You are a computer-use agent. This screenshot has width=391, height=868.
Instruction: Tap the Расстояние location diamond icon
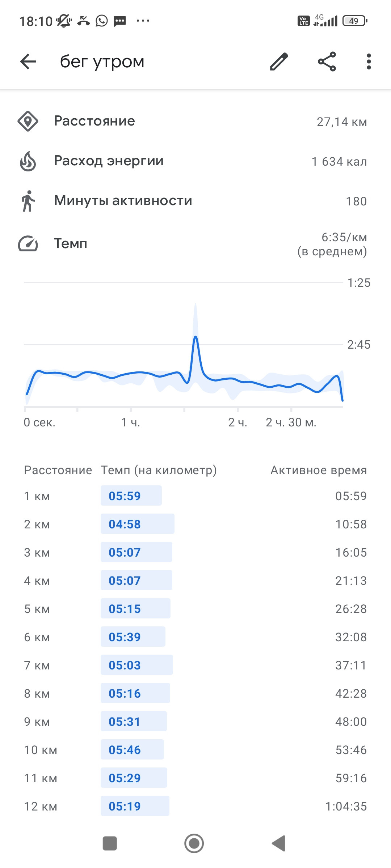point(28,121)
